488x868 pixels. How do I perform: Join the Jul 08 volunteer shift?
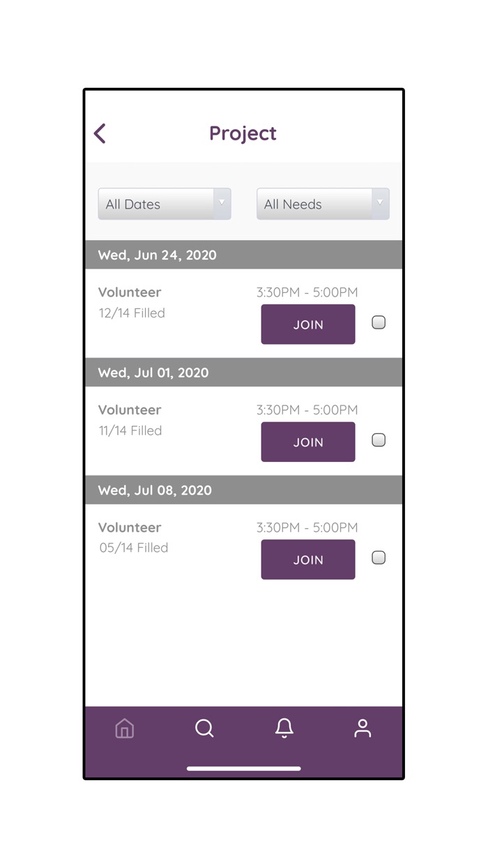pos(307,560)
